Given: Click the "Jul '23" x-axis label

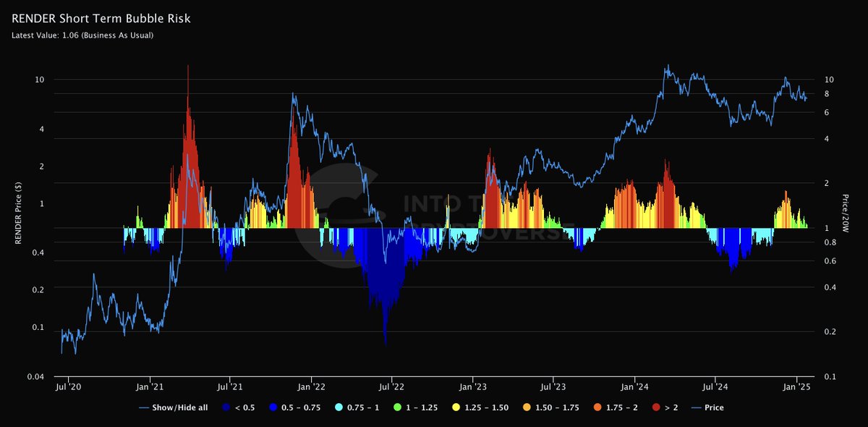Looking at the screenshot, I should 553,388.
